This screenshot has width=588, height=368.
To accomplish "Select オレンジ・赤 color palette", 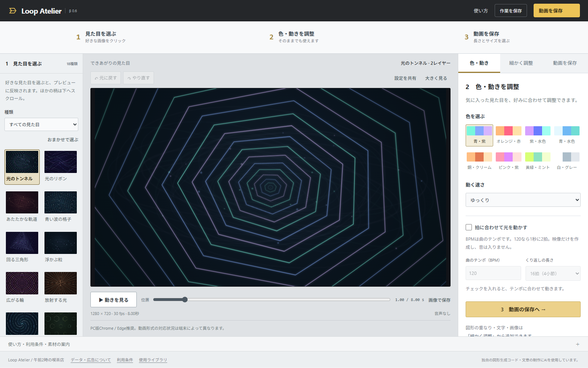I will [509, 135].
